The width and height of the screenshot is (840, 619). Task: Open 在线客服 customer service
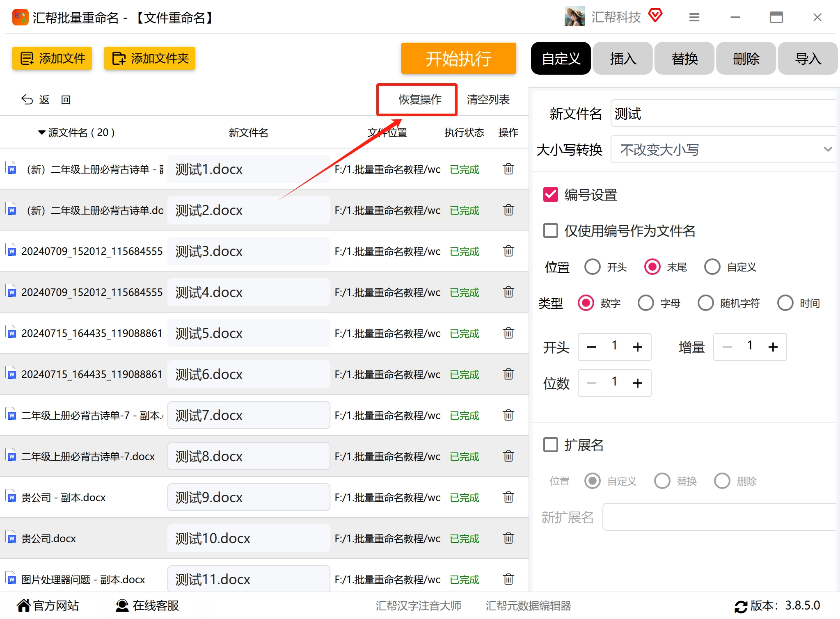(148, 605)
